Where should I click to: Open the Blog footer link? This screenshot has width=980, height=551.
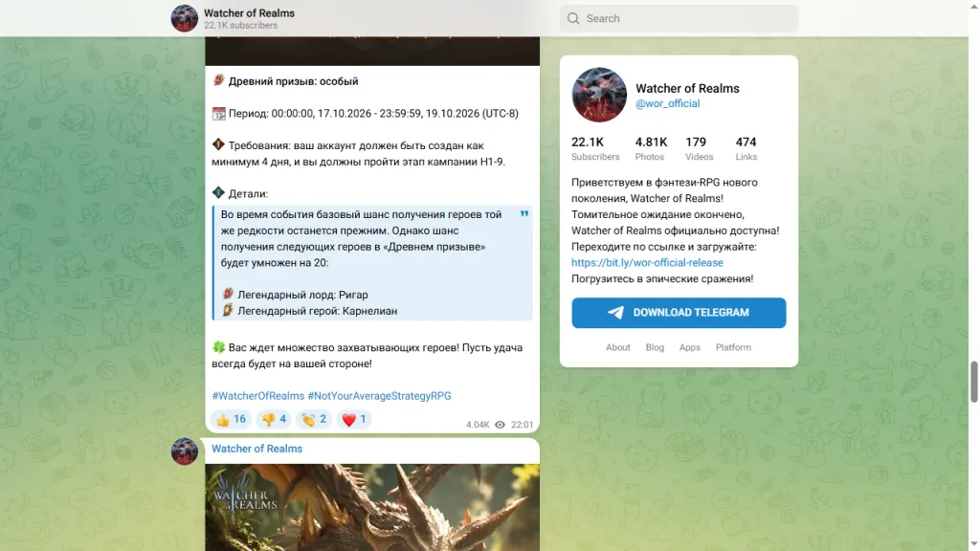[655, 347]
